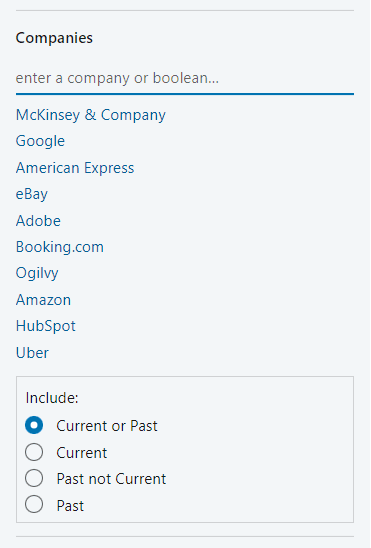Pick HubSpot from suggested companies

pyautogui.click(x=45, y=326)
